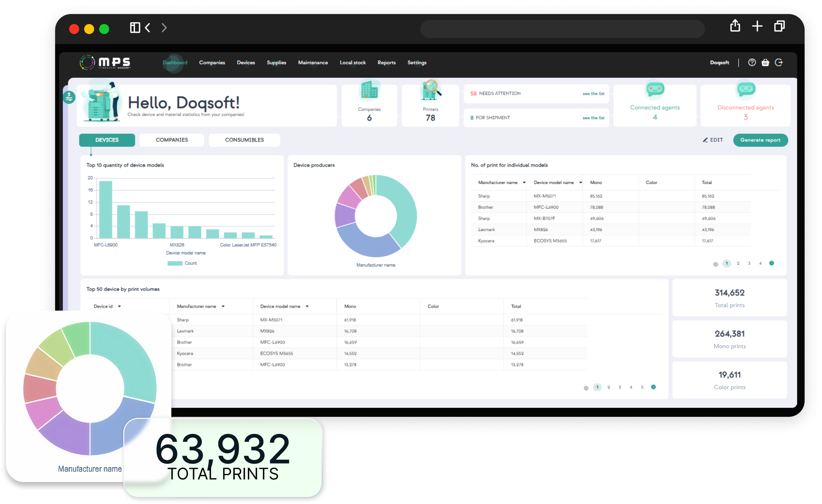Click the logout arrow icon

coord(779,62)
